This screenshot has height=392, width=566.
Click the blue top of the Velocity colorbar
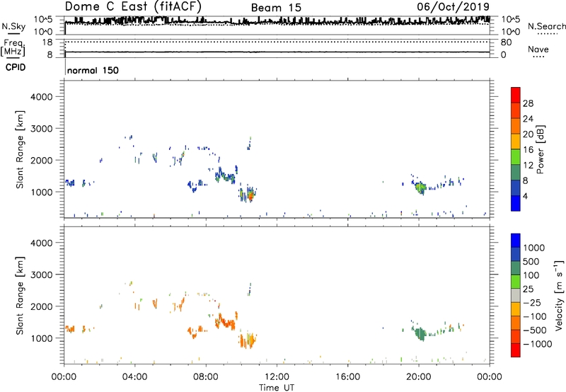tap(516, 241)
